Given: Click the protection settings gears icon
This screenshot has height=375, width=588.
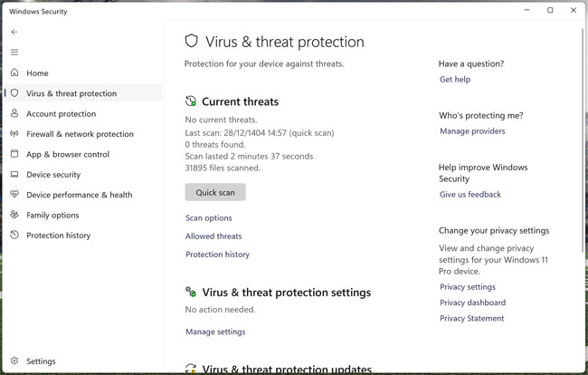Looking at the screenshot, I should pyautogui.click(x=191, y=292).
